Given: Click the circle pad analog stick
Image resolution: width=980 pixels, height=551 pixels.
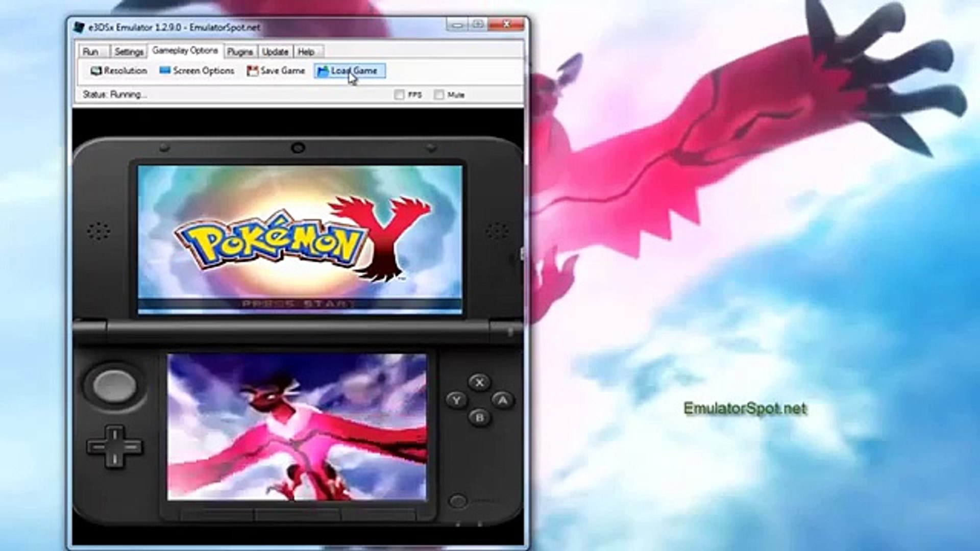Looking at the screenshot, I should [114, 385].
